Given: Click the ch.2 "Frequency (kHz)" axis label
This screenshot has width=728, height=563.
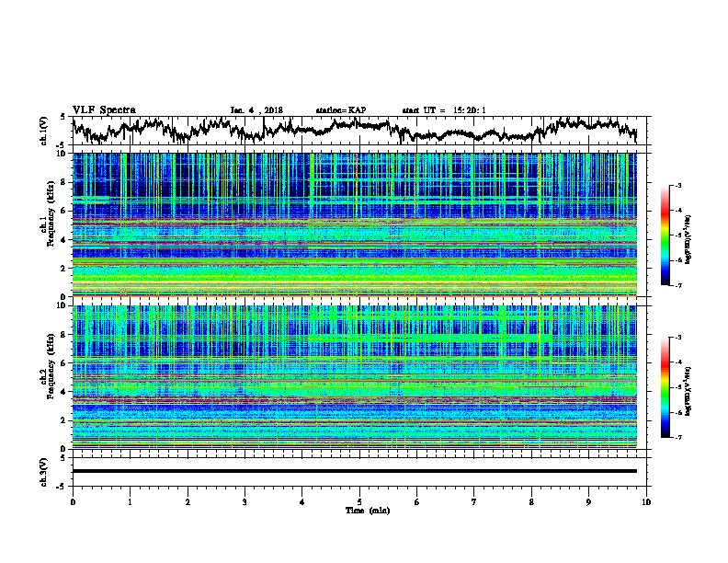Looking at the screenshot, I should (x=51, y=366).
